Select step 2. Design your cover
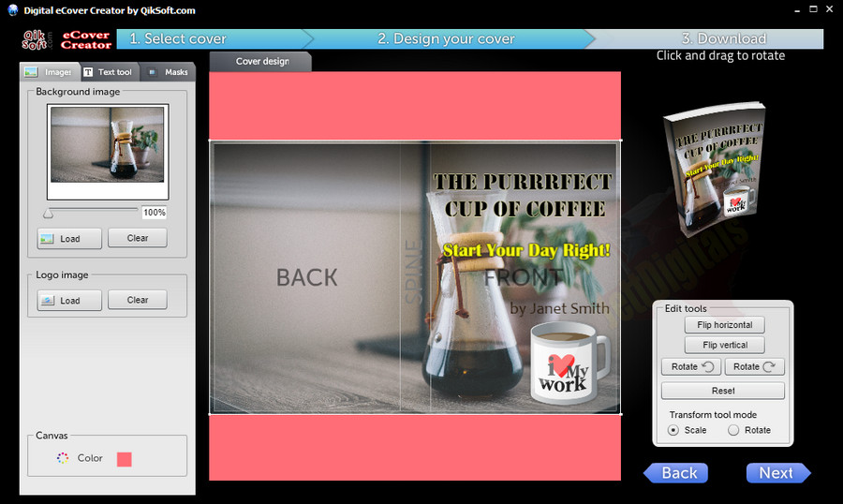Image resolution: width=843 pixels, height=504 pixels. pyautogui.click(x=446, y=38)
